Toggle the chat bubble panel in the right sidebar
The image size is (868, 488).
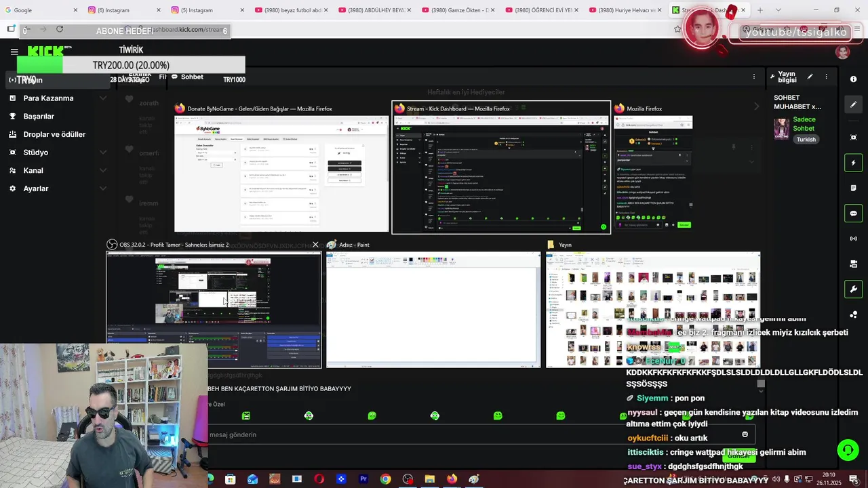853,213
